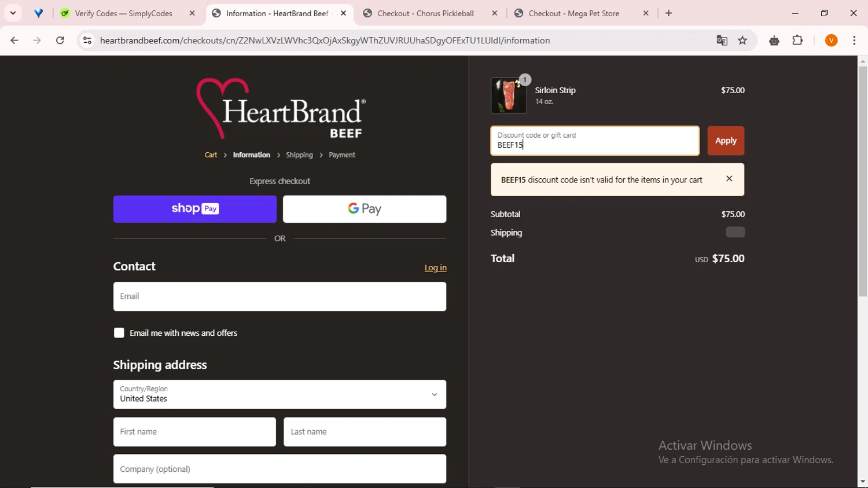868x488 pixels.
Task: Focus the First name field
Action: tap(194, 432)
